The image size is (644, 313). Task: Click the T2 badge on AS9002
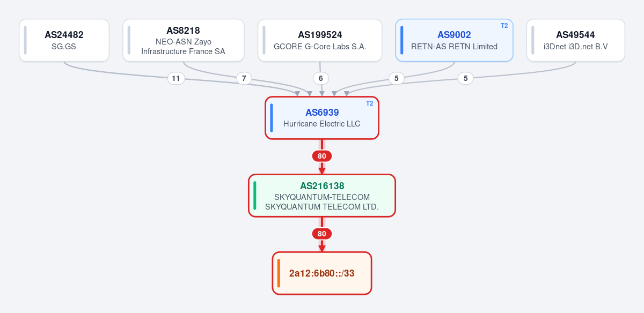[x=504, y=26]
